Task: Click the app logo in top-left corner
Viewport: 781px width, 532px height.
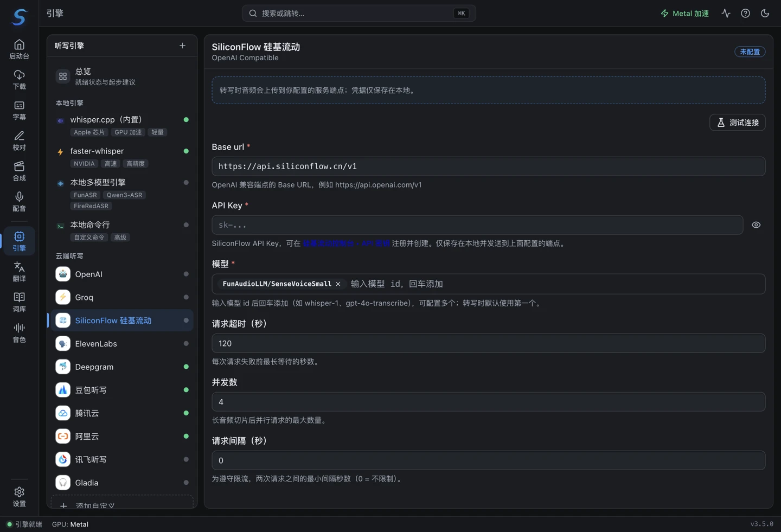Action: coord(20,17)
